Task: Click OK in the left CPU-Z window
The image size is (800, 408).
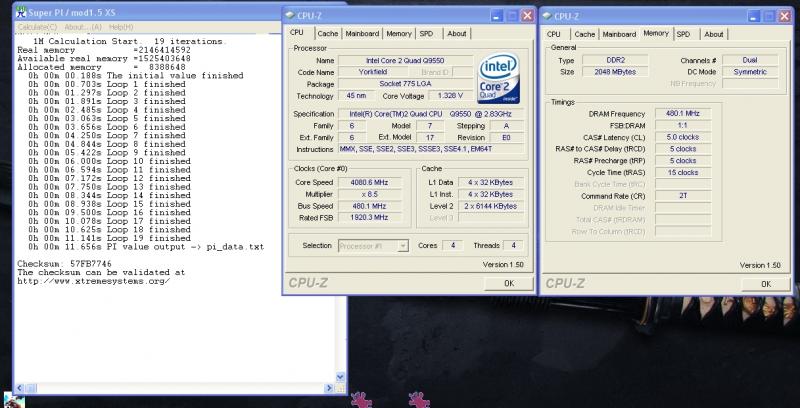Action: pyautogui.click(x=509, y=283)
